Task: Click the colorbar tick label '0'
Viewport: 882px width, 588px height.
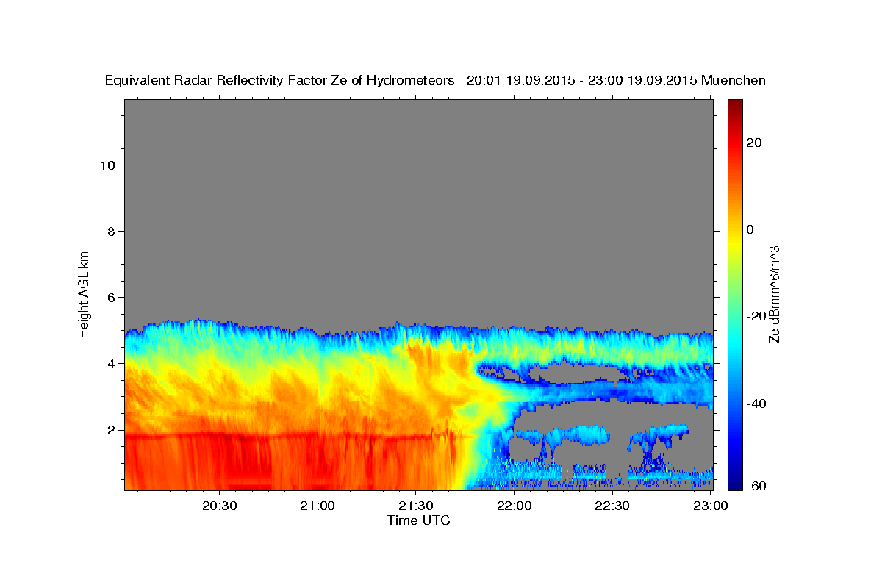Action: coord(750,229)
